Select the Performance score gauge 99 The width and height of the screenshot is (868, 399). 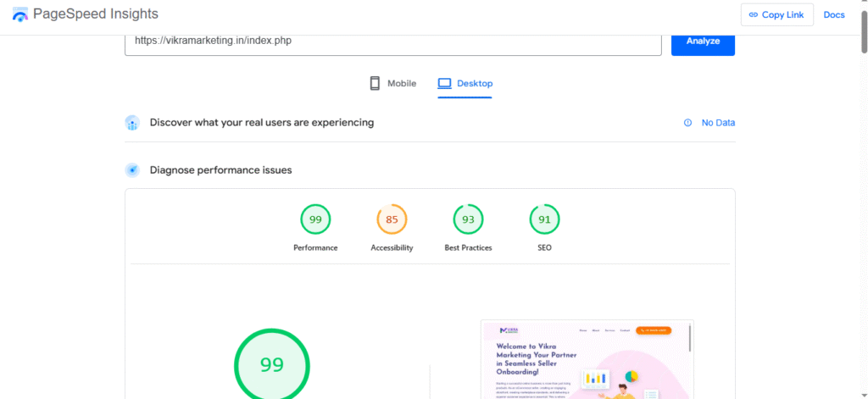315,220
